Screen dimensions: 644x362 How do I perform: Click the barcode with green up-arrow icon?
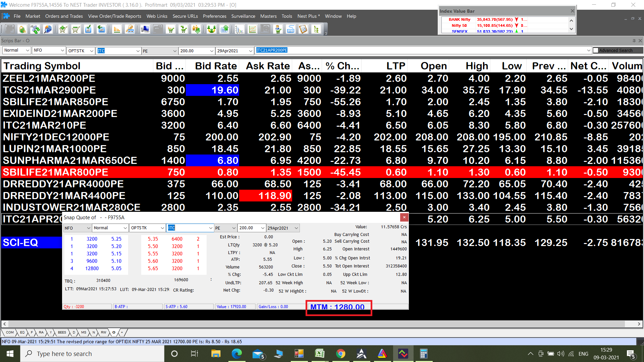(x=224, y=29)
